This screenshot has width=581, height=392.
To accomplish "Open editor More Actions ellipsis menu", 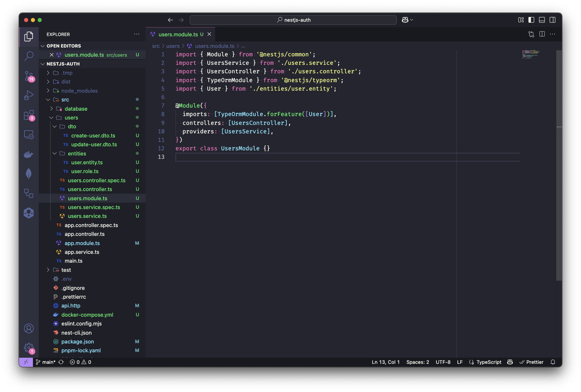I will pyautogui.click(x=552, y=34).
